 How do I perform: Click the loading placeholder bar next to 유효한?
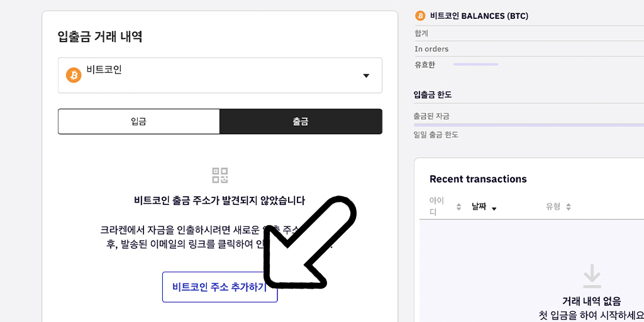tap(476, 65)
